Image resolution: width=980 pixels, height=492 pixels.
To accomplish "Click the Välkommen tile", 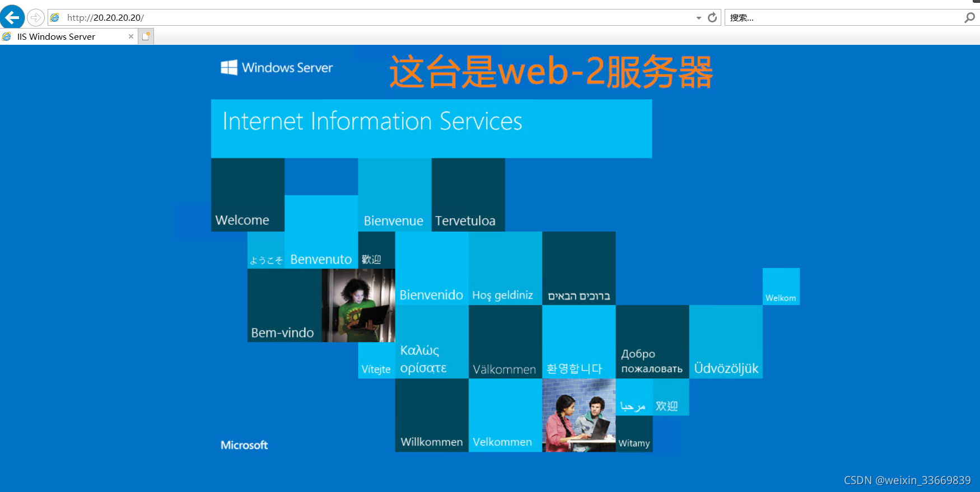I will 505,341.
